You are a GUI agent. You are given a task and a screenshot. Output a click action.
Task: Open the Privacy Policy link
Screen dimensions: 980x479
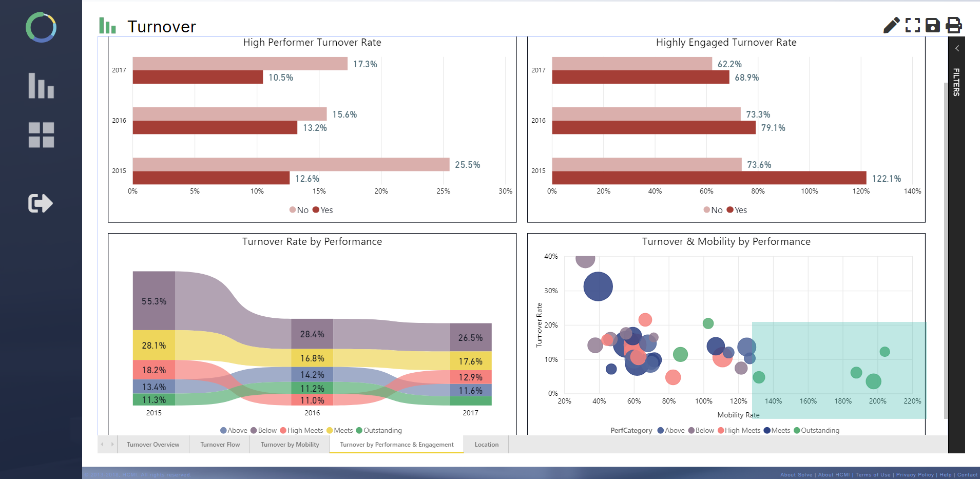pyautogui.click(x=915, y=475)
